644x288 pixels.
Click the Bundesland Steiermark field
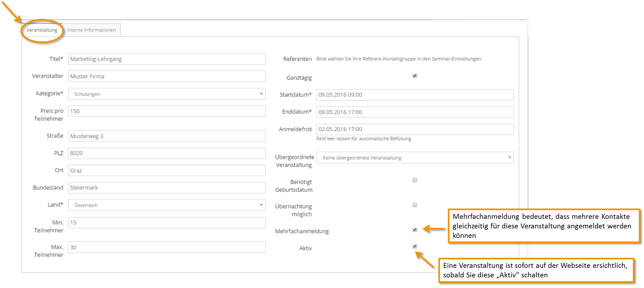click(x=167, y=188)
